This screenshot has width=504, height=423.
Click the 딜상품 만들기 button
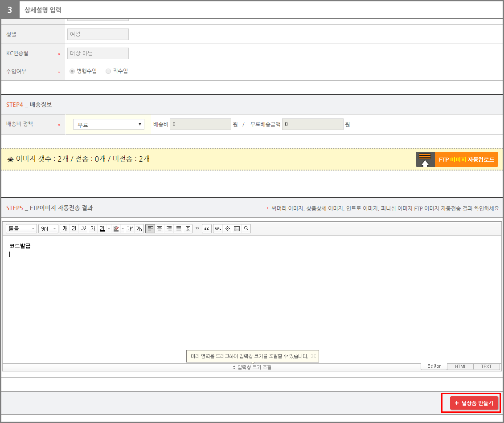(x=474, y=403)
